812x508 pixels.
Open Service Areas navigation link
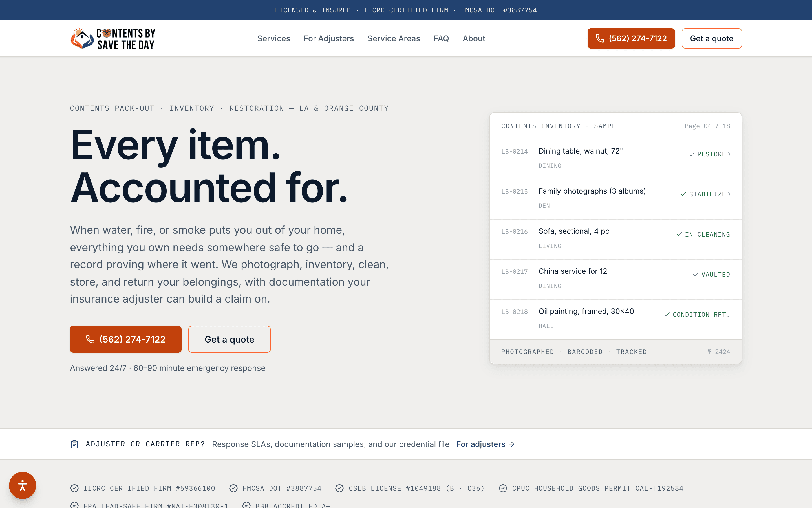[394, 39]
